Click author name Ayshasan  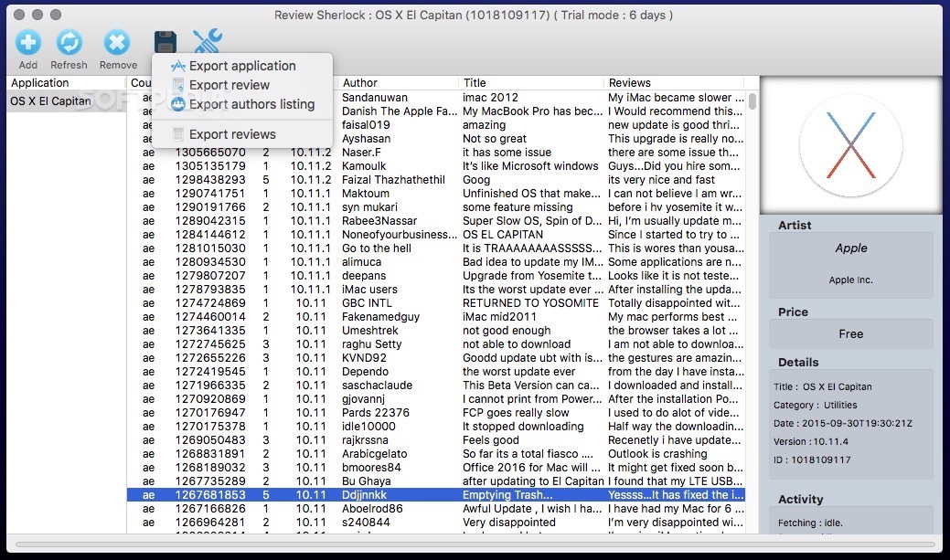tap(366, 139)
